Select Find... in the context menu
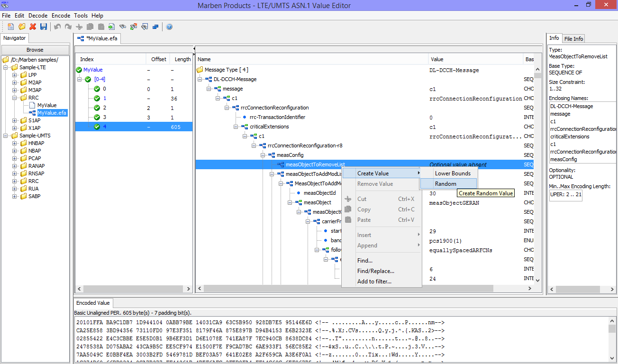The image size is (618, 364). tap(382, 260)
